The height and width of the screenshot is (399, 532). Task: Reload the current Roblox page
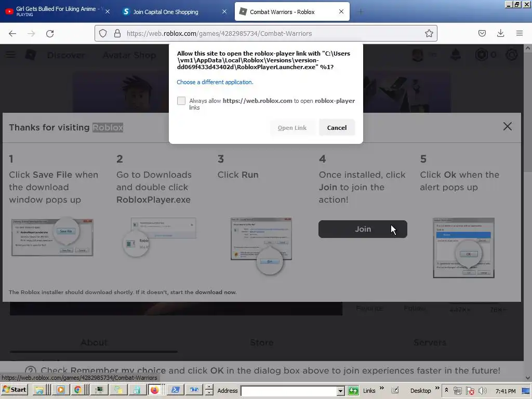pyautogui.click(x=50, y=33)
